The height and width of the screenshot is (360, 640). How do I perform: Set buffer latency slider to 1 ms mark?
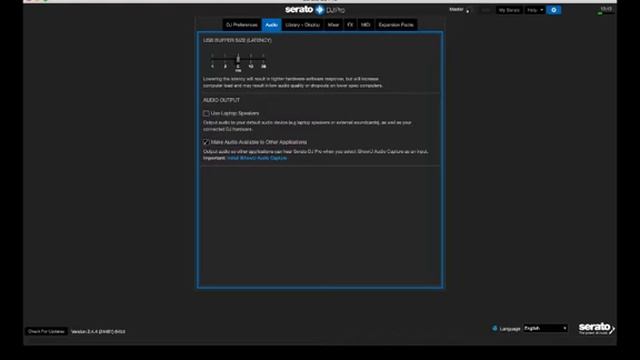coord(212,59)
